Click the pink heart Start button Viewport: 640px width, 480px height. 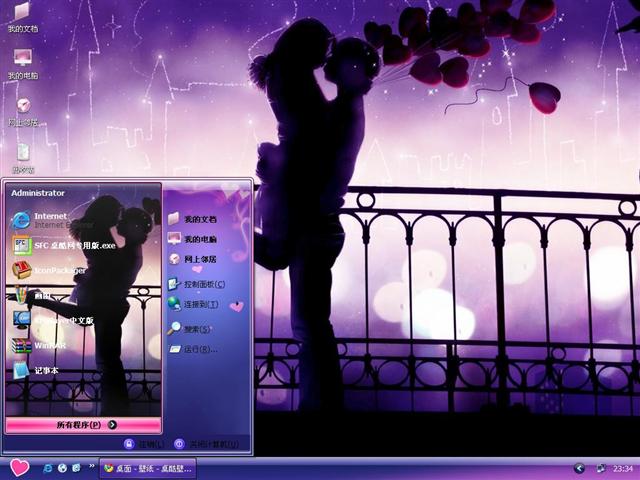(20, 468)
